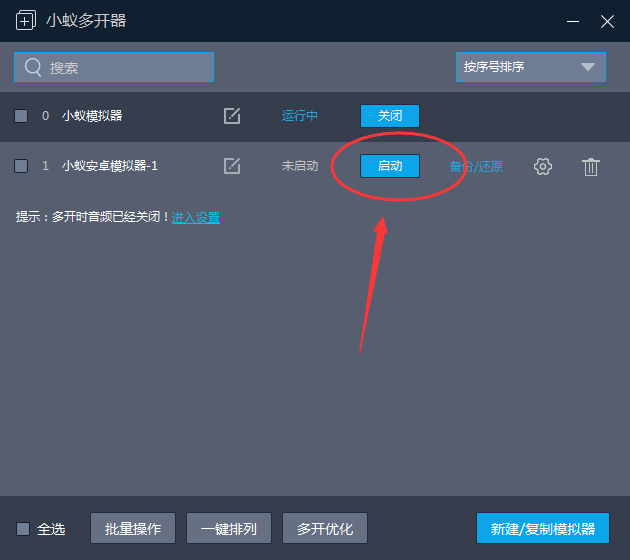Click the 批量操作 button
Viewport: 630px width, 560px height.
point(133,528)
